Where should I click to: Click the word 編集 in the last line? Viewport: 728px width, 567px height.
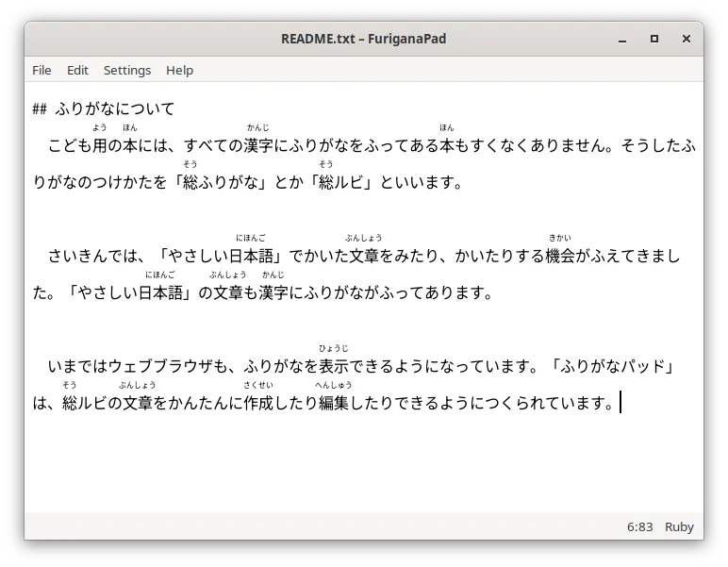(x=334, y=403)
